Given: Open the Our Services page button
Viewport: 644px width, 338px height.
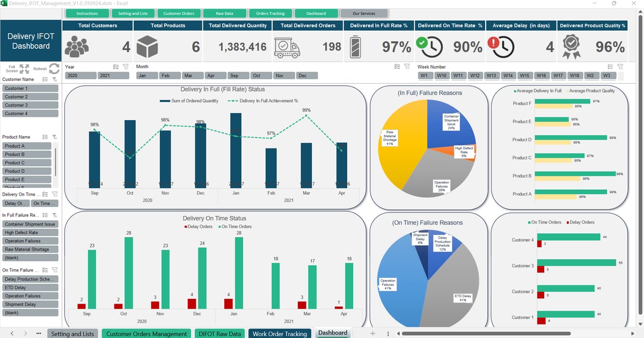Looking at the screenshot, I should click(x=364, y=13).
